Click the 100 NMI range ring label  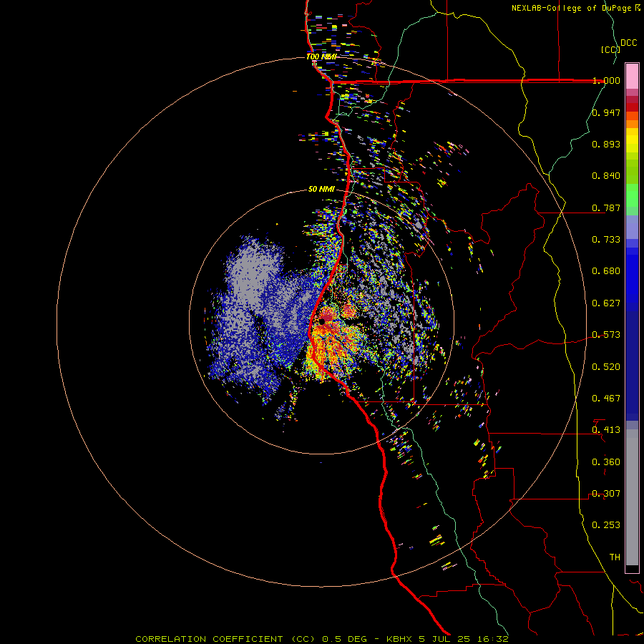[x=321, y=57]
